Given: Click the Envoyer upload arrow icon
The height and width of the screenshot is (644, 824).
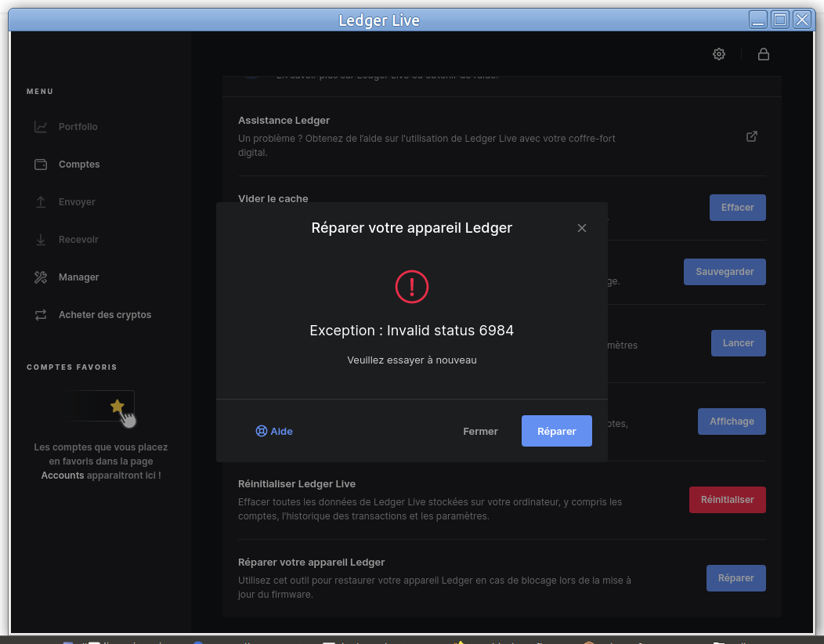Looking at the screenshot, I should tap(41, 202).
